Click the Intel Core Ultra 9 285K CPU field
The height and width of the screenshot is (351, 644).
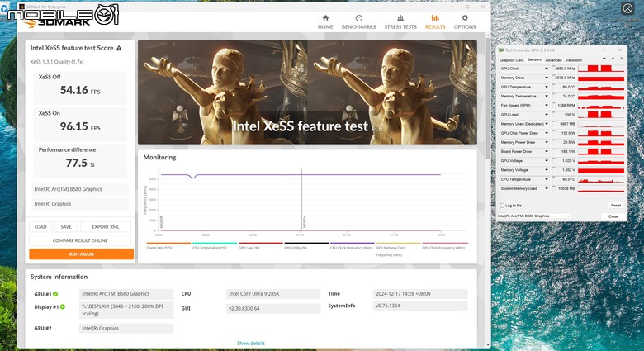click(273, 294)
